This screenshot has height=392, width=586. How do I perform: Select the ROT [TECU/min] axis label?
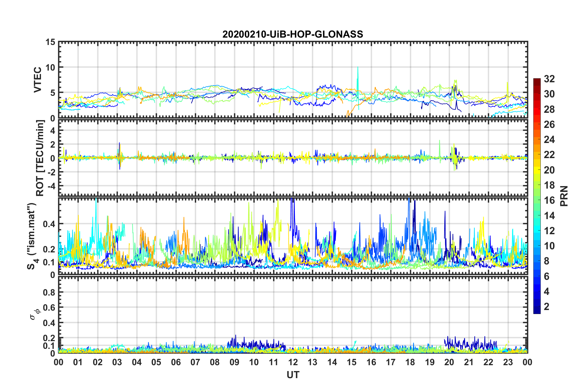click(x=40, y=158)
